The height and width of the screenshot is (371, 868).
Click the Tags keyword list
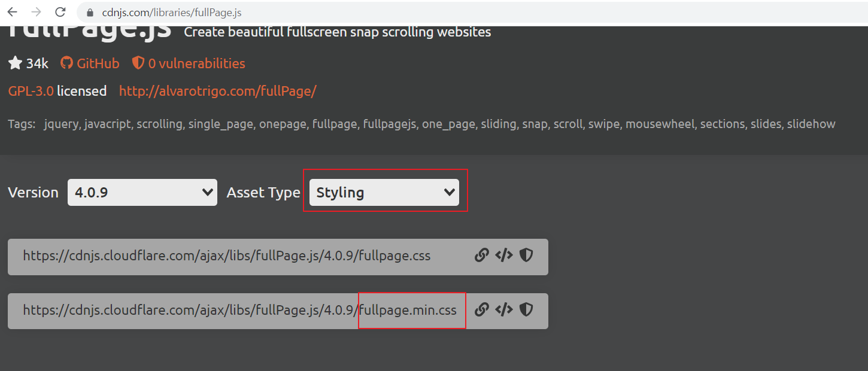439,124
